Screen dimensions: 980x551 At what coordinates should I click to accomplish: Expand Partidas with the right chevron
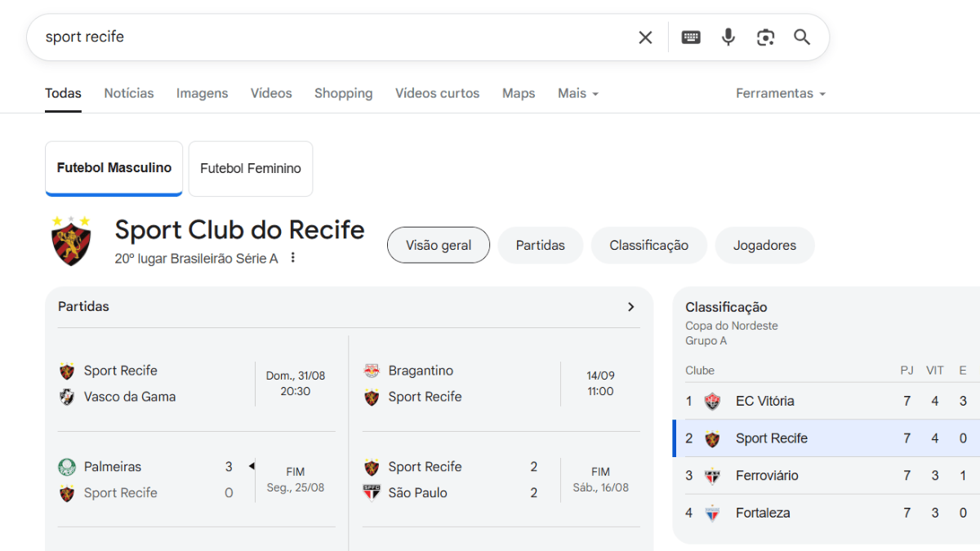pos(630,307)
